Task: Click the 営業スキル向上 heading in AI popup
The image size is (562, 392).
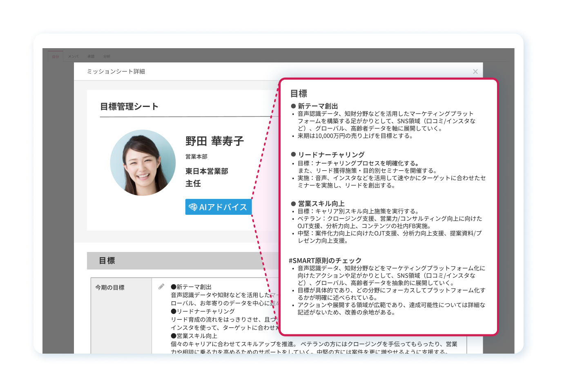Action: 321,204
